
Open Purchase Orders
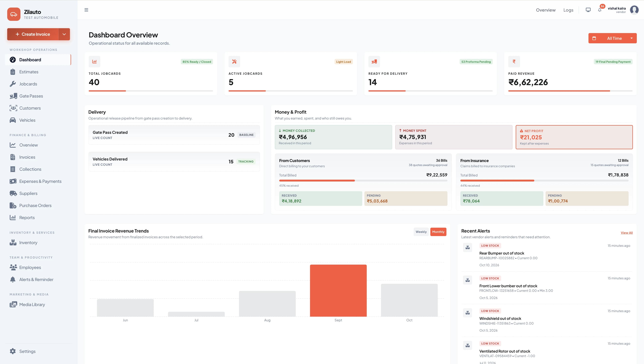38,206
